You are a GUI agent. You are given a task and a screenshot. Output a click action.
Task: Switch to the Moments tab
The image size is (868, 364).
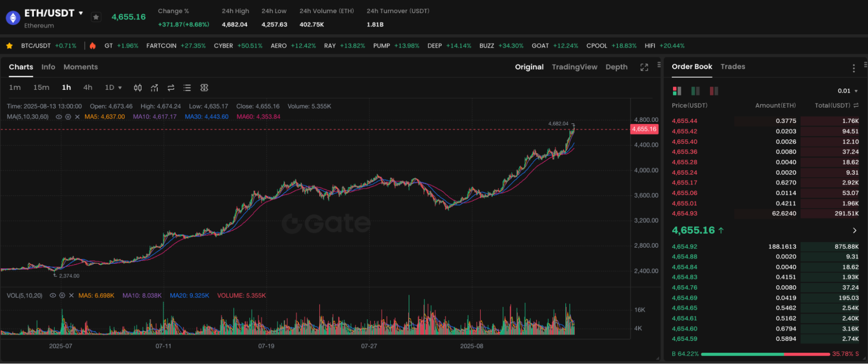(x=80, y=67)
